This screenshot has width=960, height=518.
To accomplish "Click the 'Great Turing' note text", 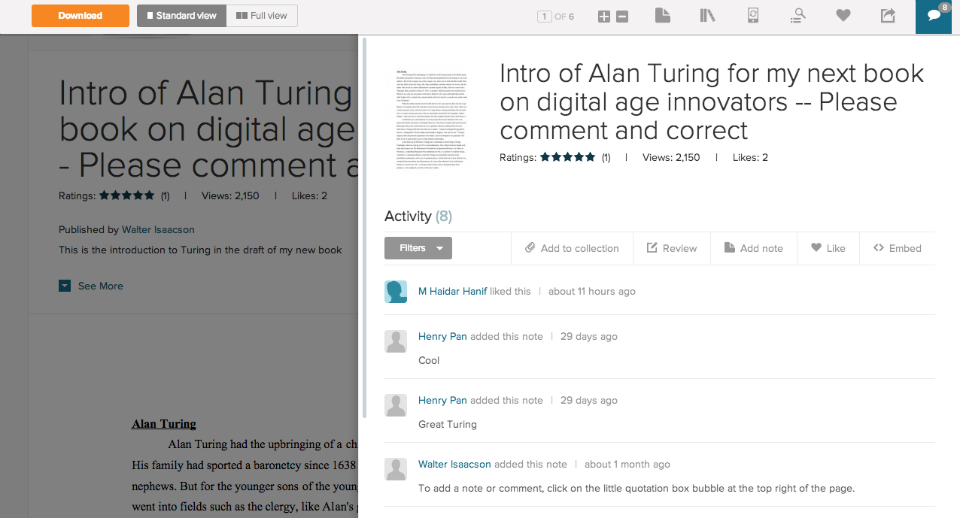I will (448, 424).
